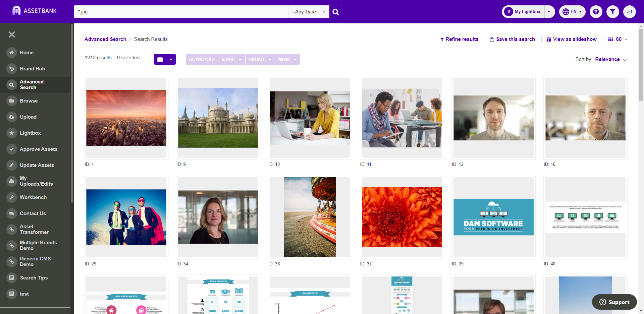The width and height of the screenshot is (644, 314).
Task: Toggle the select-all checkbox
Action: [160, 59]
